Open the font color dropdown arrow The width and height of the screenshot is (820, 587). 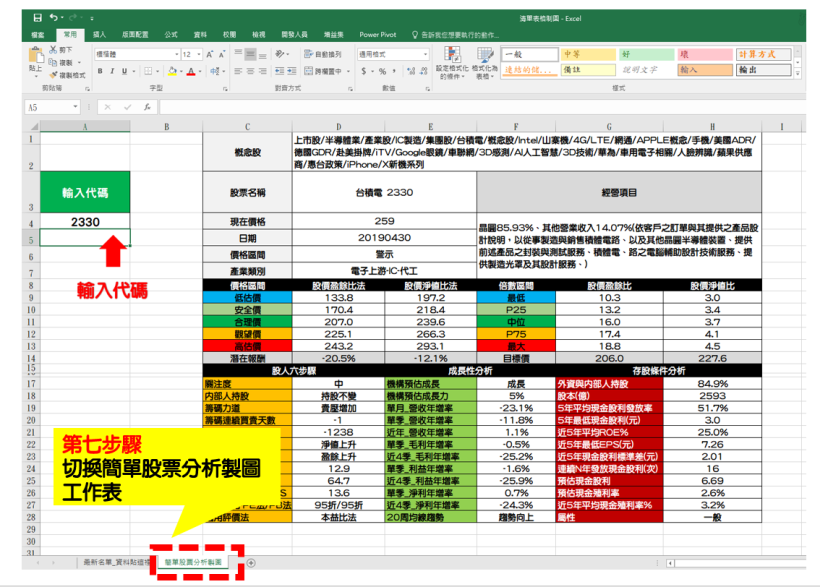click(x=199, y=71)
